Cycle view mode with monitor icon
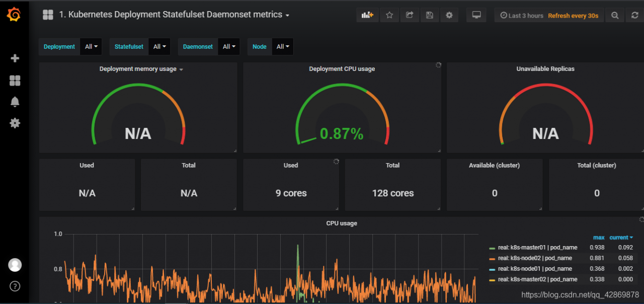Image resolution: width=644 pixels, height=304 pixels. coord(476,15)
